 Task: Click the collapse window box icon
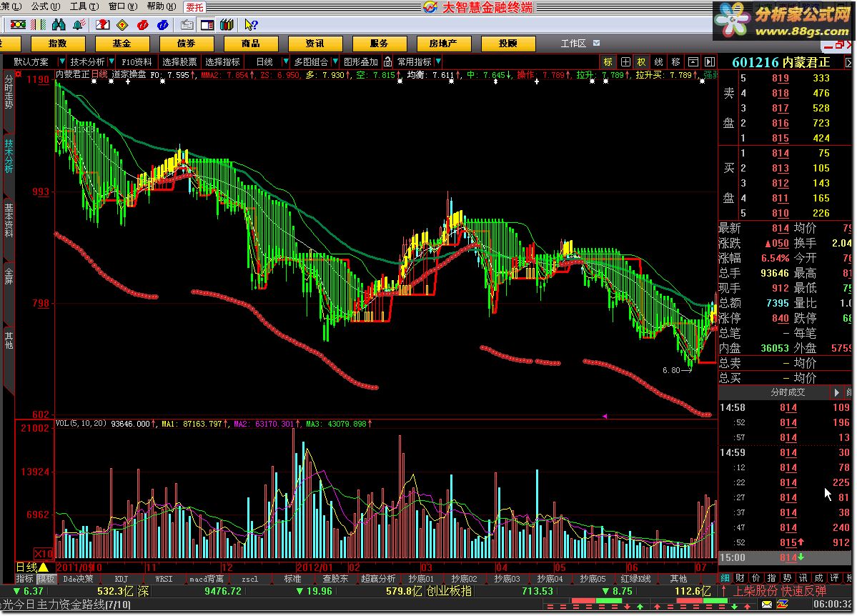click(x=693, y=61)
